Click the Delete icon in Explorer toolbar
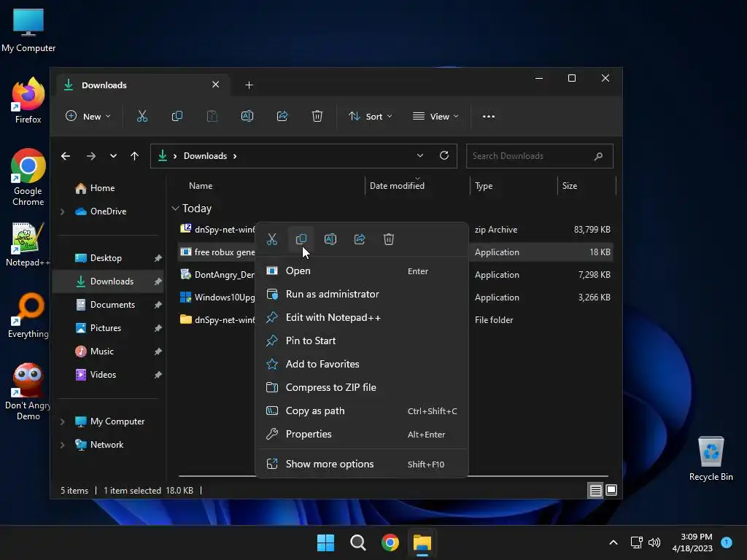Viewport: 747px width, 560px height. 317,116
